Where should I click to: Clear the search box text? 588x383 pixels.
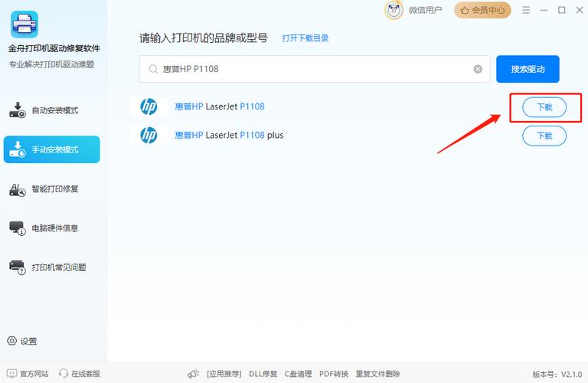(x=478, y=69)
